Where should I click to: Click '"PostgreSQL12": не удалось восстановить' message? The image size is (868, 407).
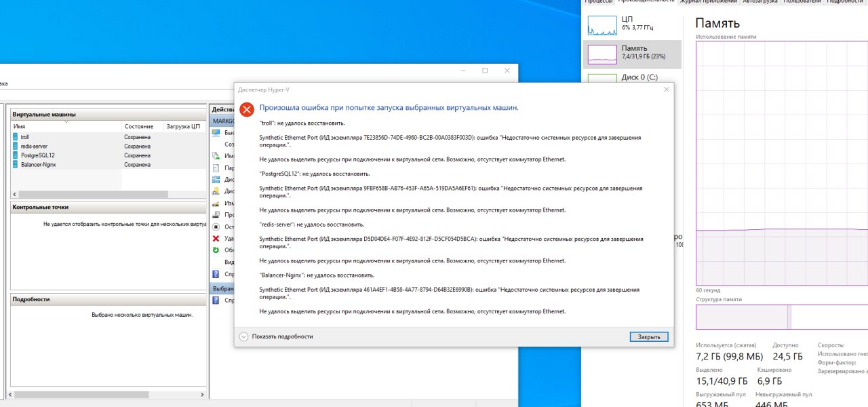click(x=314, y=174)
